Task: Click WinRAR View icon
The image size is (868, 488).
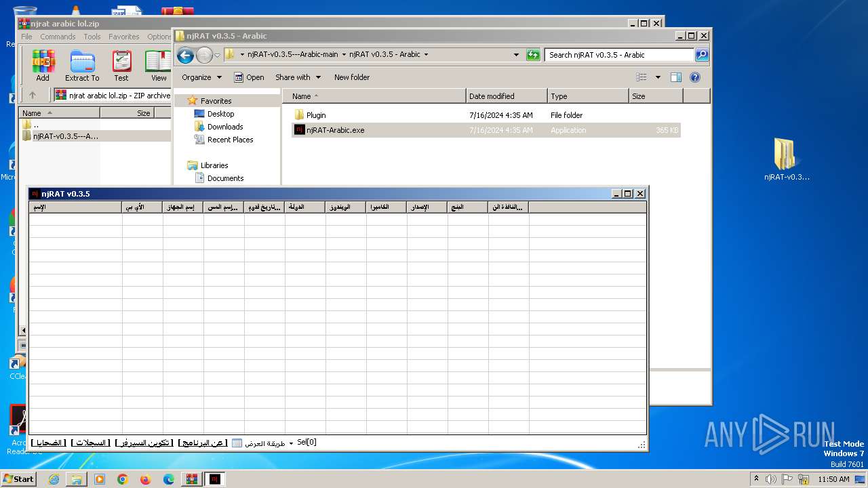Action: point(159,66)
